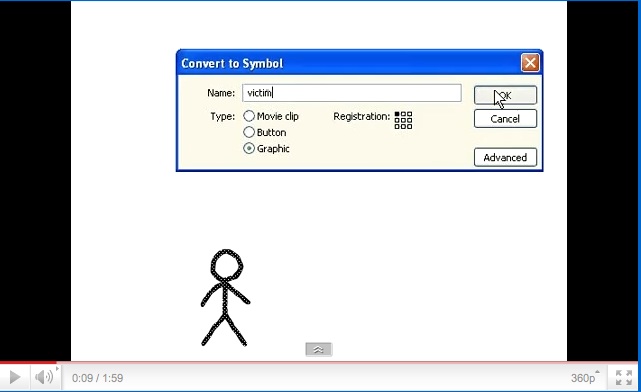Toggle fullscreen video mode

(623, 378)
